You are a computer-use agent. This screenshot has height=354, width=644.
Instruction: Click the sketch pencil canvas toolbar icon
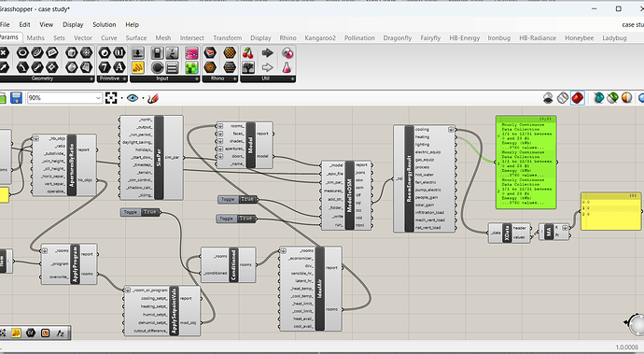153,98
